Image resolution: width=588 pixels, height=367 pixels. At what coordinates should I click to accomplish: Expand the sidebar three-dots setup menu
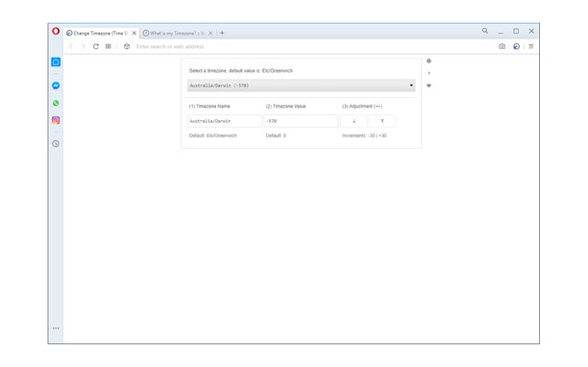click(56, 328)
